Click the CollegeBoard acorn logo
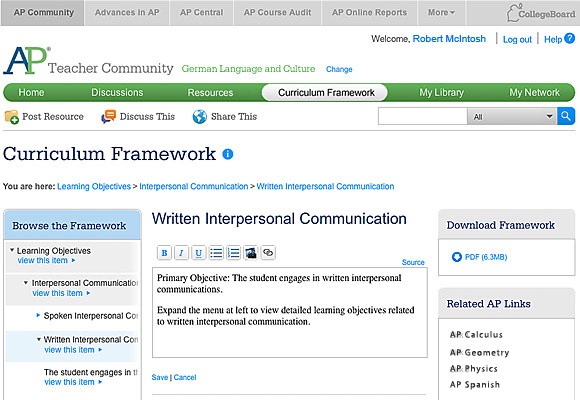The width and height of the screenshot is (580, 400). point(541,13)
